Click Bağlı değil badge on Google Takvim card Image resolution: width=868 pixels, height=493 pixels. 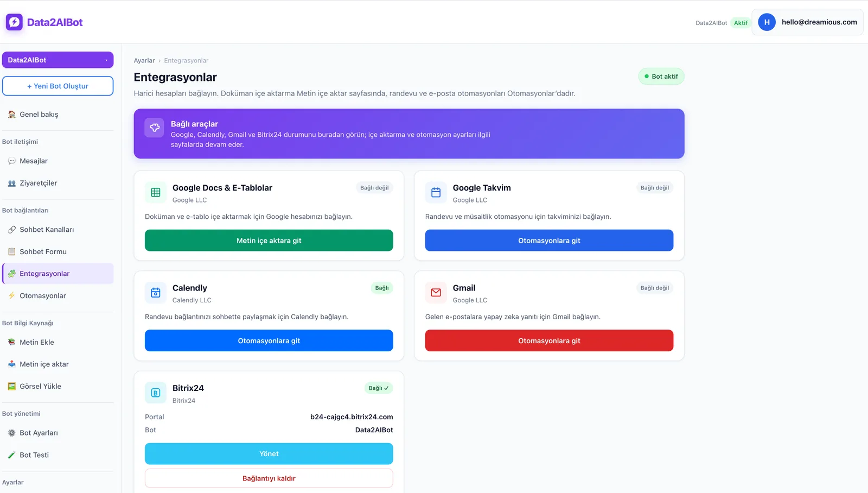click(x=655, y=188)
